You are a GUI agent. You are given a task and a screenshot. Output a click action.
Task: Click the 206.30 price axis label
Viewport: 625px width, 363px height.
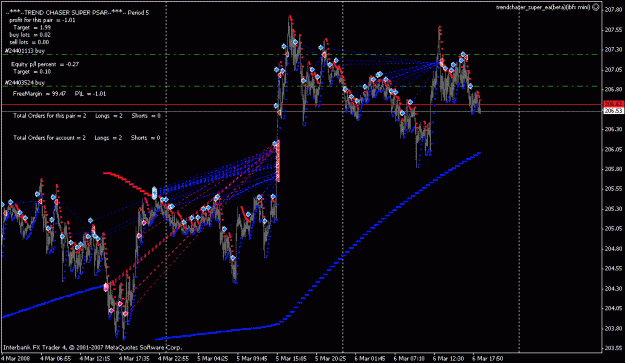click(x=614, y=129)
